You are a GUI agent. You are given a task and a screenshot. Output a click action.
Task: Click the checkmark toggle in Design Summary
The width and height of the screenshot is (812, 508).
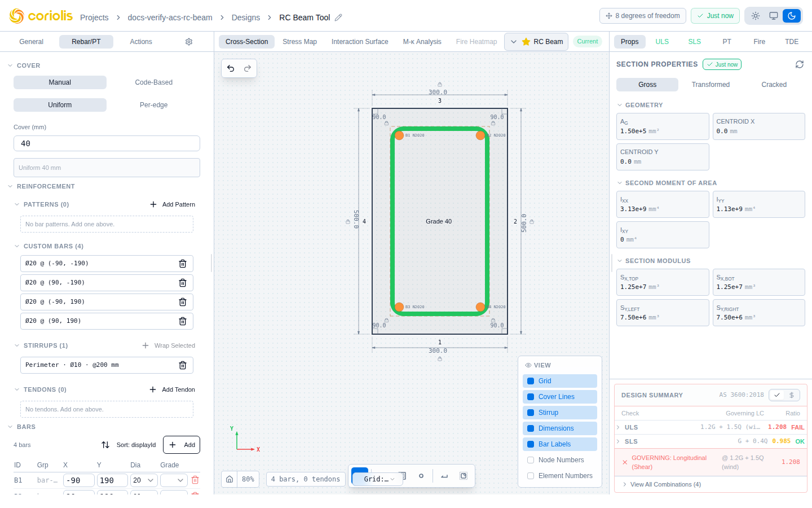point(777,395)
